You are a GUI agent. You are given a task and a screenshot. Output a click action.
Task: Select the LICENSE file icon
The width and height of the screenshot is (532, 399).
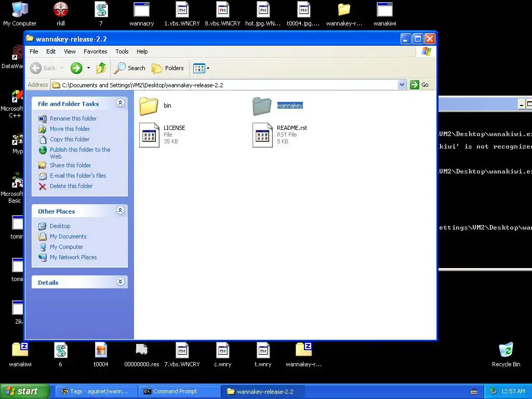point(149,135)
